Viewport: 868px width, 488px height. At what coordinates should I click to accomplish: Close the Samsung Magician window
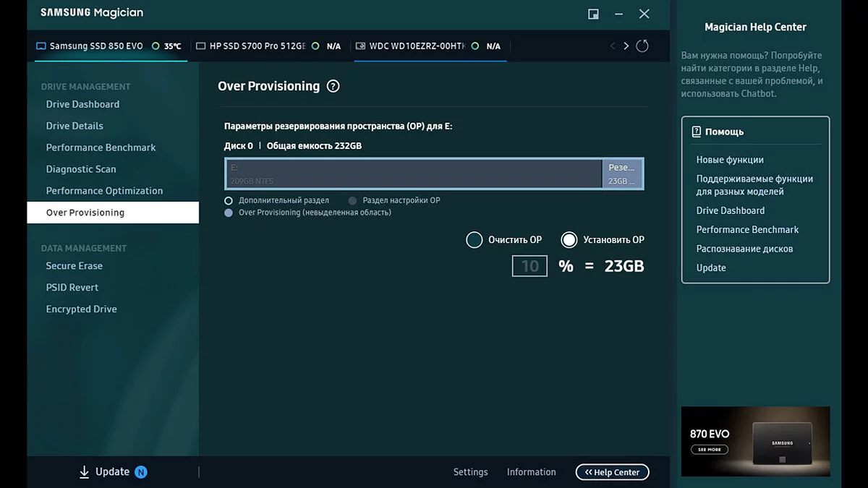[644, 14]
